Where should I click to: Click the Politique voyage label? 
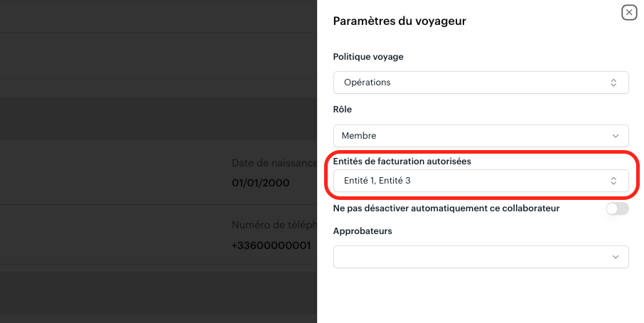point(368,57)
